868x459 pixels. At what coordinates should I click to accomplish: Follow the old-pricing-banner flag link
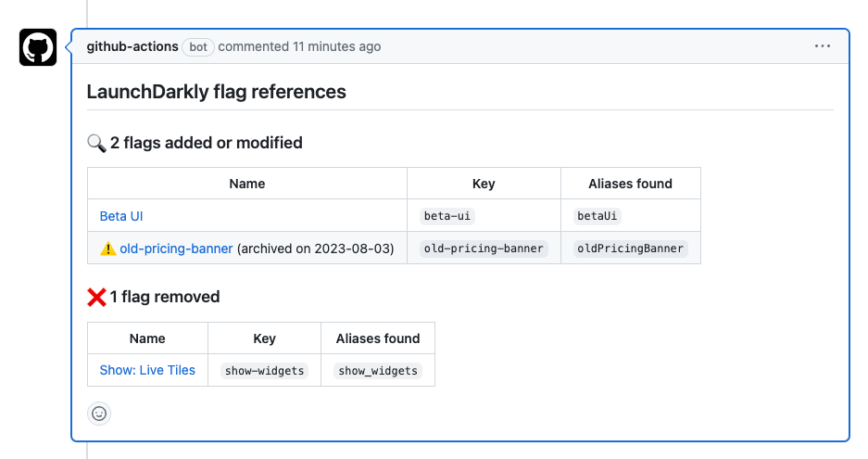click(x=176, y=249)
